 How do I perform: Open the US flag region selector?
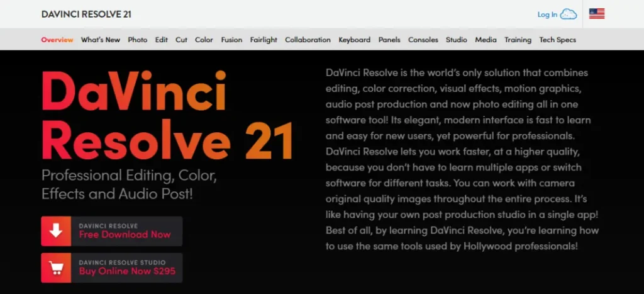pos(597,14)
